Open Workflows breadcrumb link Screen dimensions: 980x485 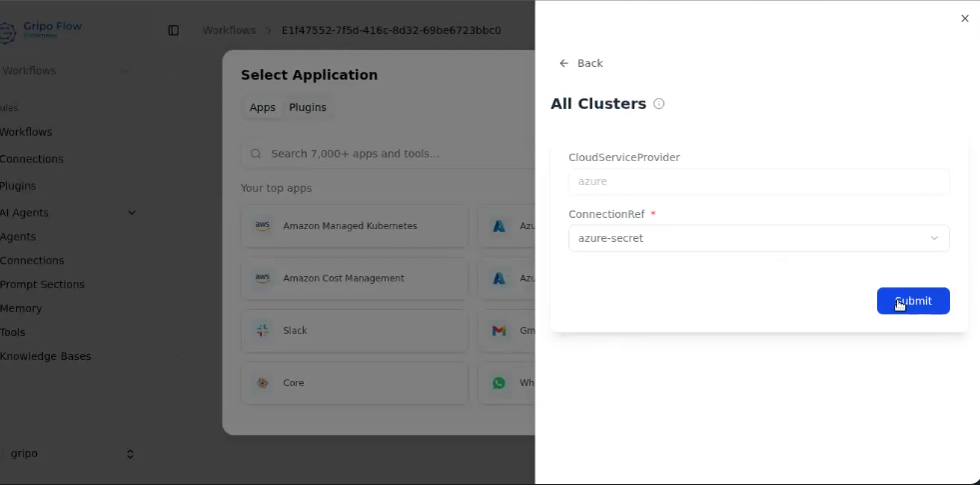point(229,30)
